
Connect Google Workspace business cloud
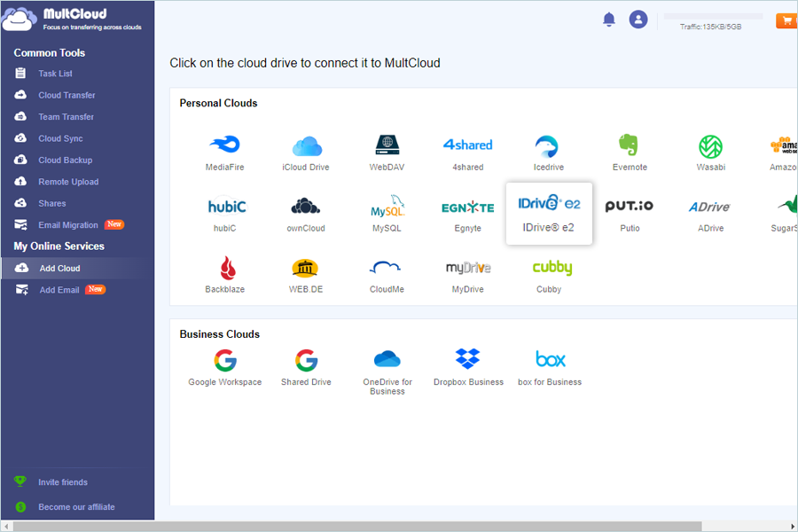tap(225, 367)
